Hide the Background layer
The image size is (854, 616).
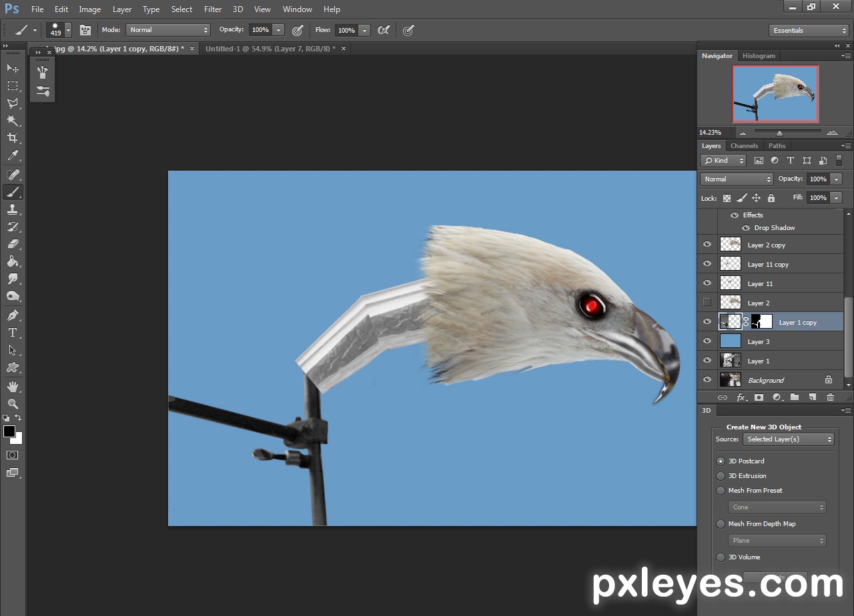707,380
